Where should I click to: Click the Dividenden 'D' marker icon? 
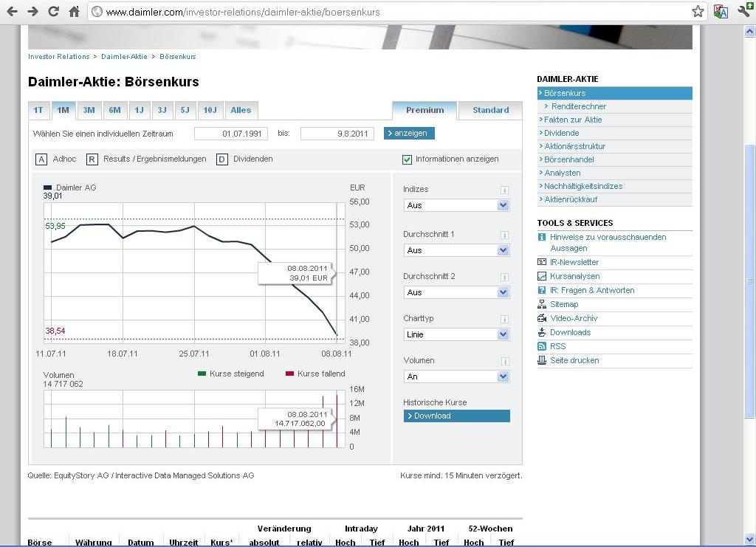coord(221,159)
